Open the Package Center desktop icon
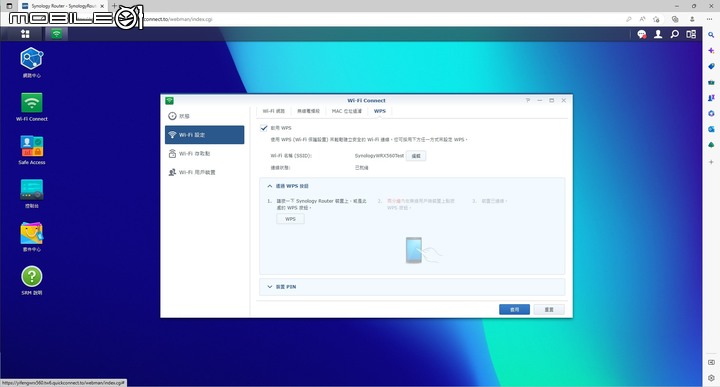The image size is (720, 387). click(x=32, y=237)
